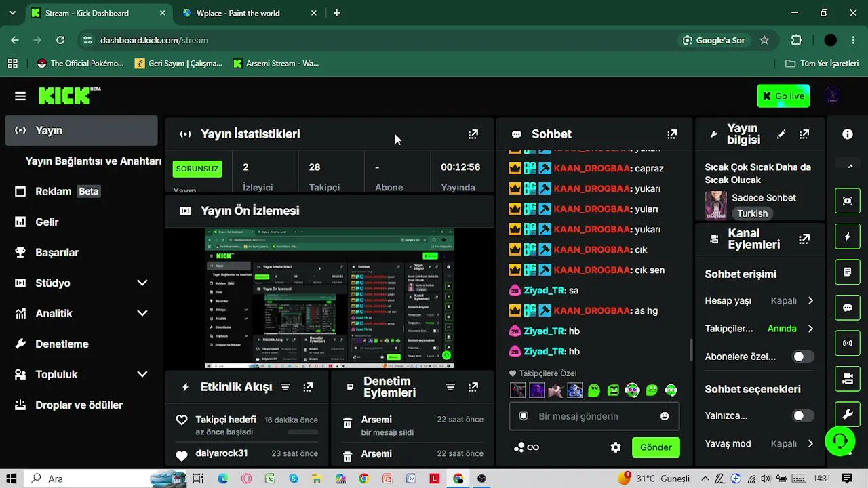Image resolution: width=868 pixels, height=488 pixels.
Task: Click the browser address bar URL
Action: [x=154, y=40]
